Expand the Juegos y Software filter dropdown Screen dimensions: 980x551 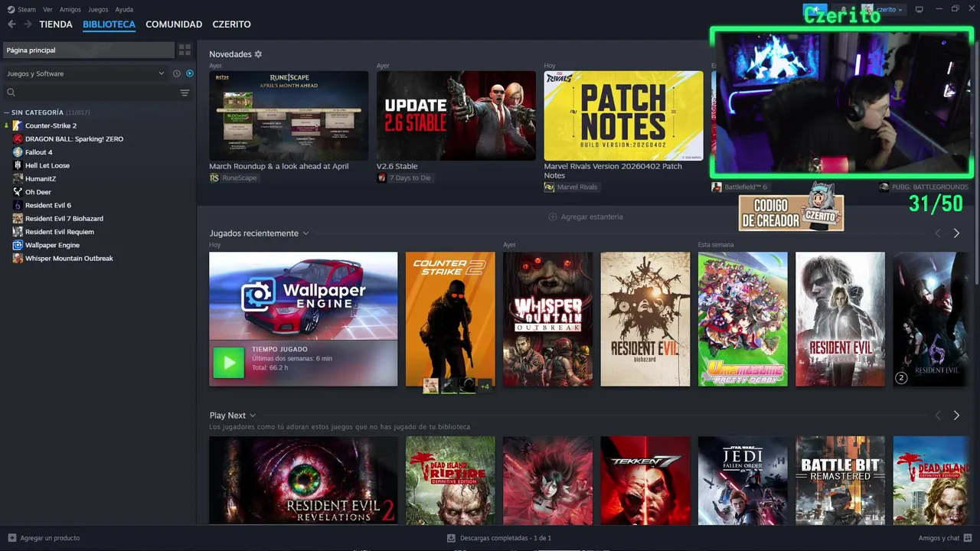pos(85,73)
